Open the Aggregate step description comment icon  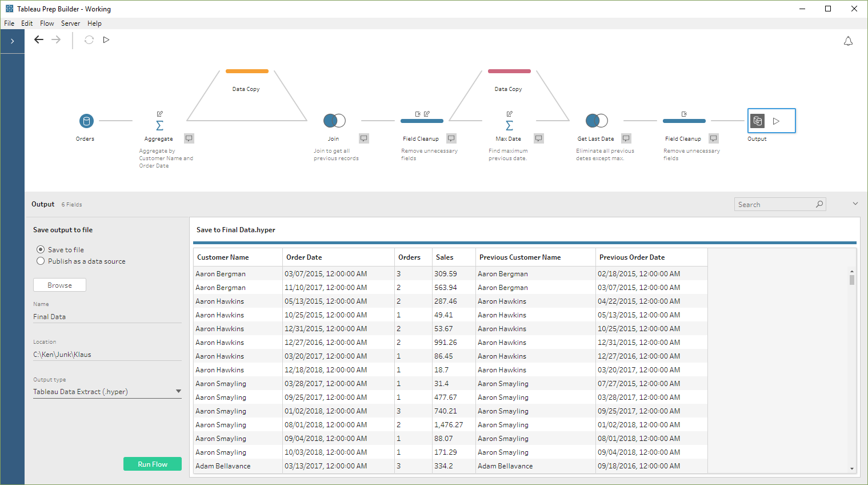(x=189, y=138)
